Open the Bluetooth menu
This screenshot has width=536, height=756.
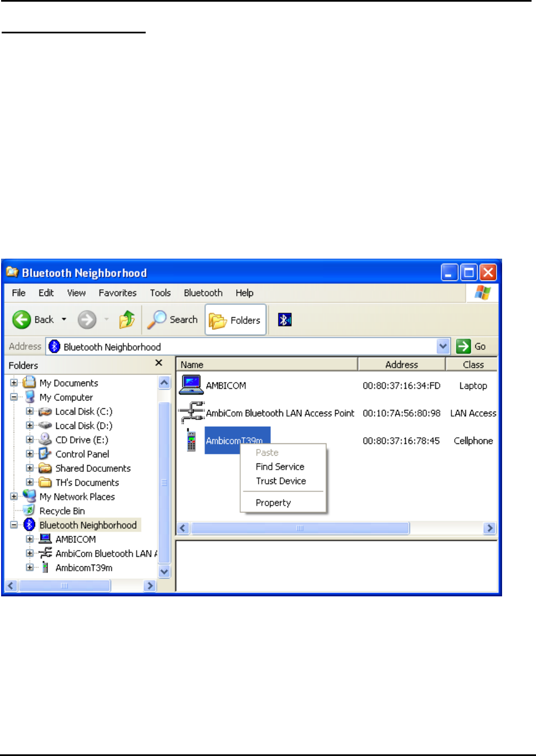(203, 293)
